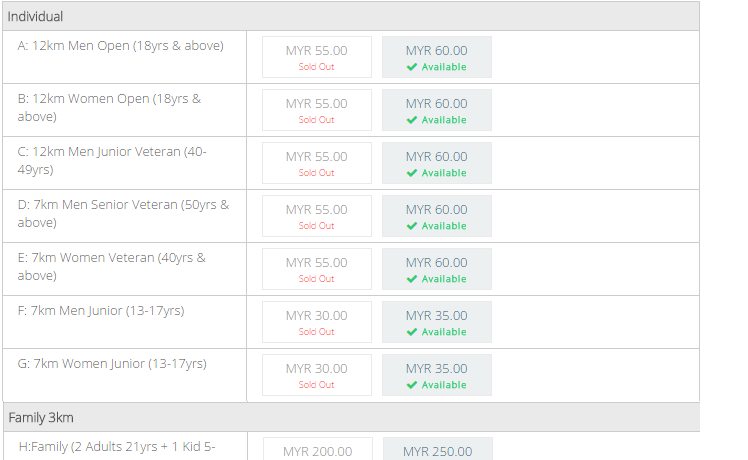Click green checkmark in Men Senior Veteran row
The height and width of the screenshot is (460, 748).
[412, 226]
